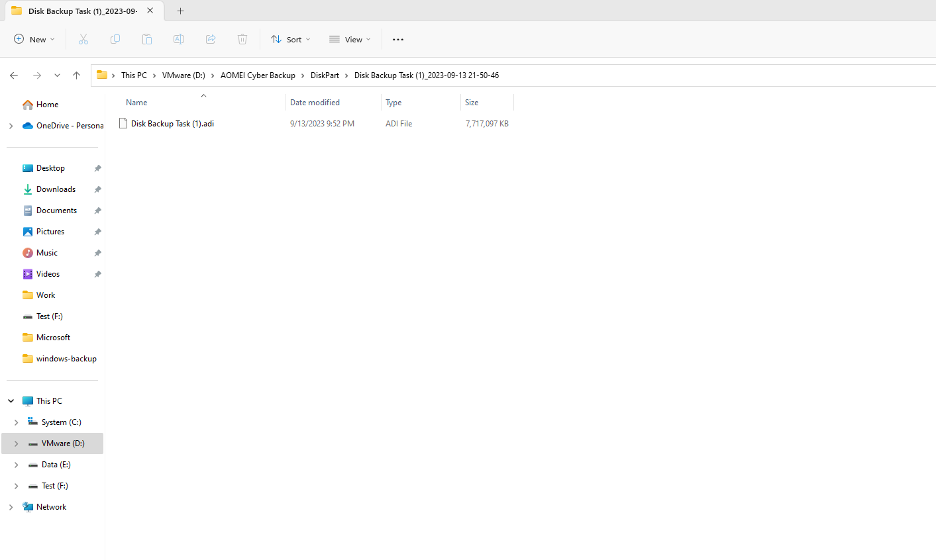Click the Documents icon in sidebar
Viewport: 936px width, 560px height.
coord(28,210)
